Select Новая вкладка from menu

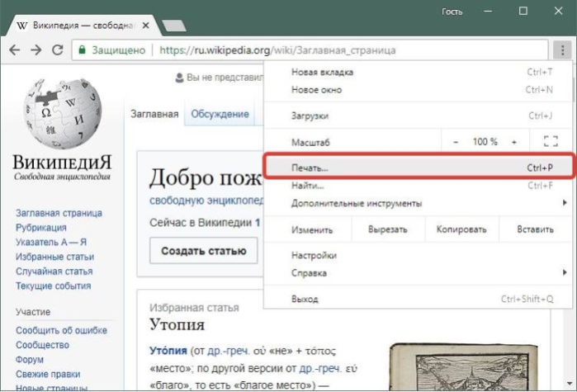[419, 72]
